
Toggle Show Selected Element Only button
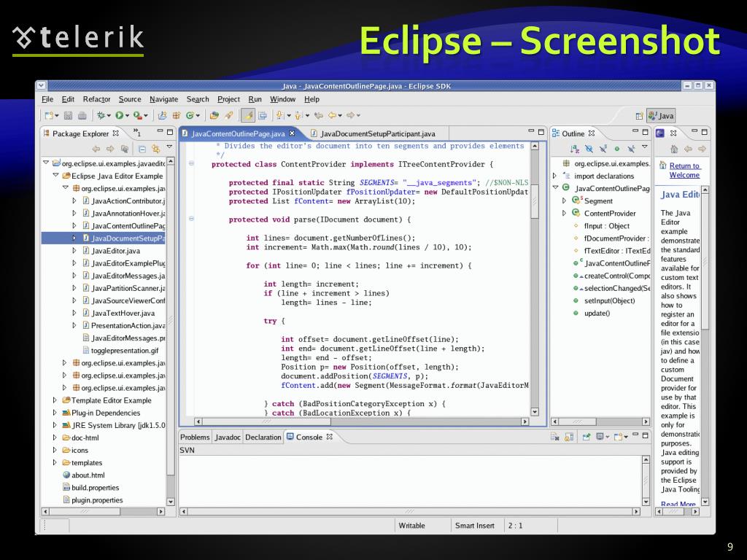(x=263, y=115)
